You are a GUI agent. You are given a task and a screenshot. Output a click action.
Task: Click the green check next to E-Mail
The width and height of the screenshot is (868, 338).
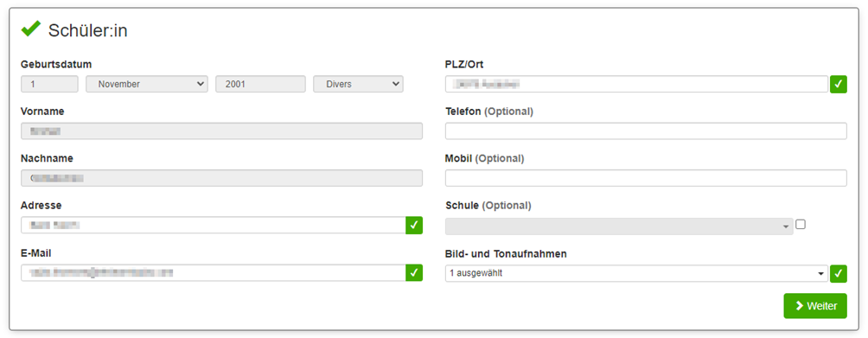tap(414, 272)
